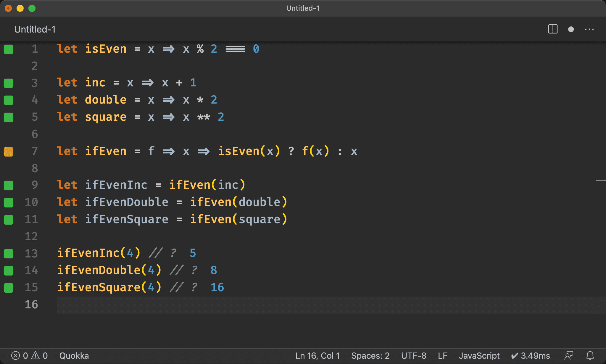Click green coverage marker on line 5
The height and width of the screenshot is (364, 606).
tap(9, 117)
